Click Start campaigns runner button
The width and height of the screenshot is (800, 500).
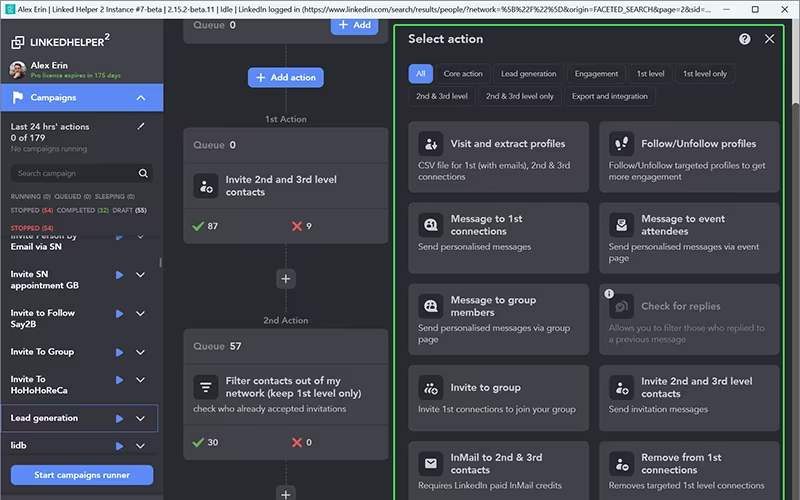point(82,475)
